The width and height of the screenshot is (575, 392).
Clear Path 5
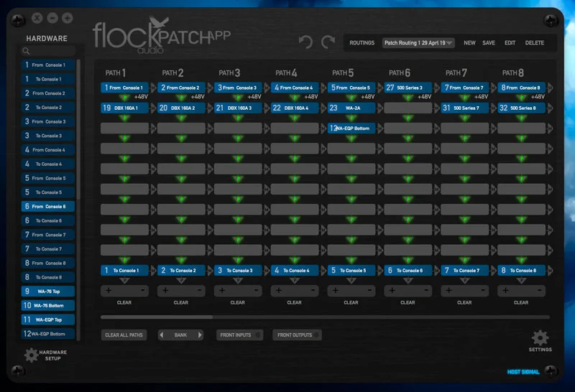click(x=351, y=302)
